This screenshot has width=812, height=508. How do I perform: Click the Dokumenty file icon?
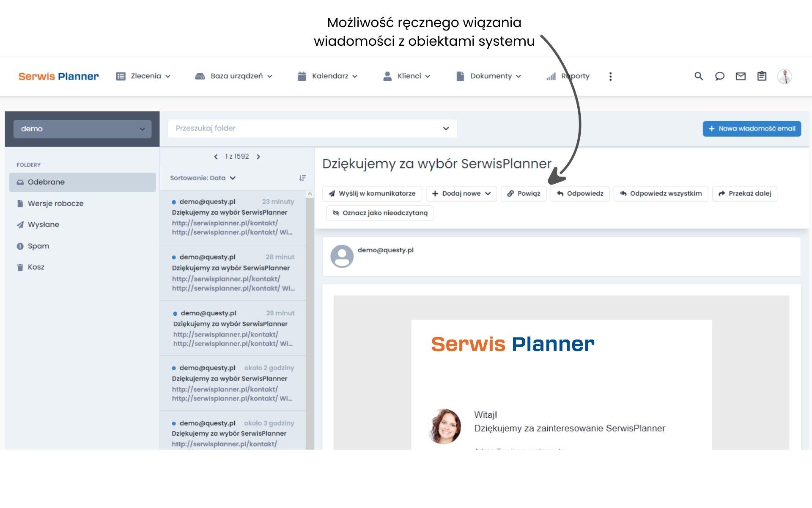[460, 76]
